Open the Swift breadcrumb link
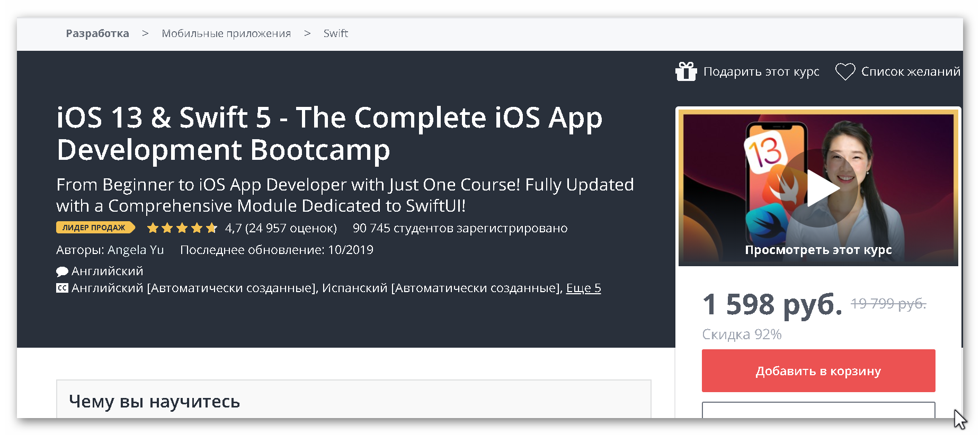This screenshot has width=980, height=435. click(336, 33)
